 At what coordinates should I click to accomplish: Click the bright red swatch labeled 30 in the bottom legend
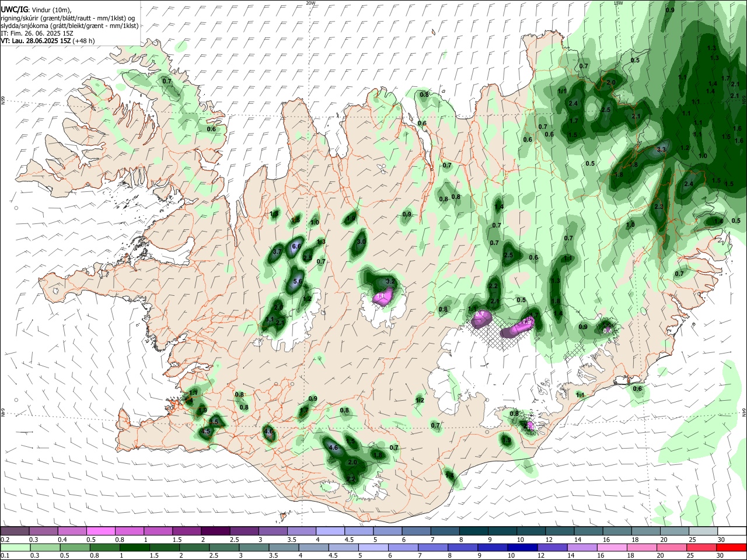[731, 547]
